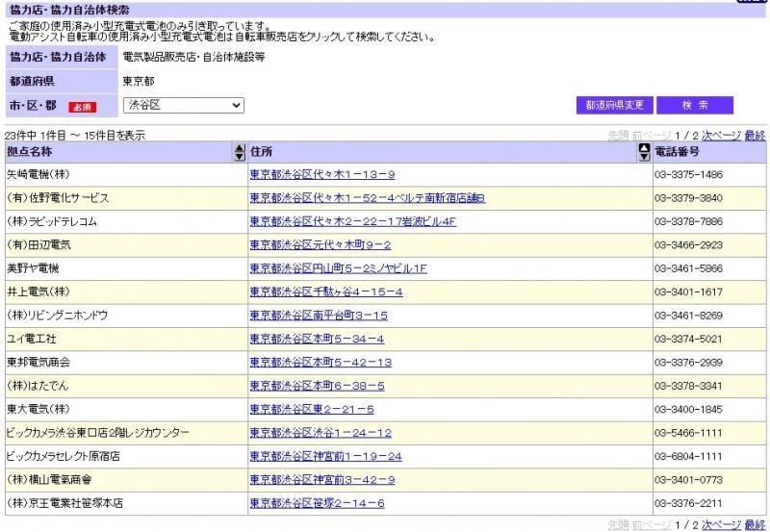This screenshot has height=532, width=770.
Task: Click the 都道府県変更 button
Action: coord(614,105)
